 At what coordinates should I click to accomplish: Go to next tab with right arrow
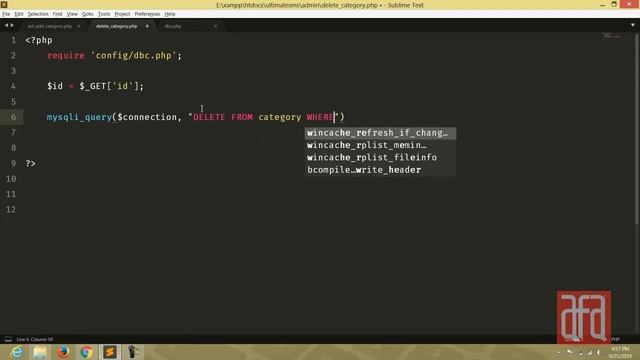click(x=12, y=25)
